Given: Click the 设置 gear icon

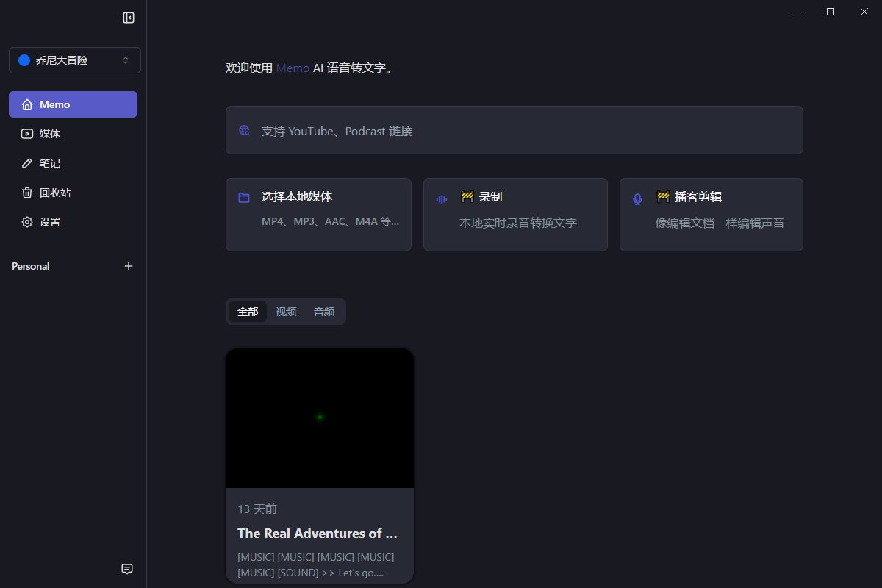Looking at the screenshot, I should coord(27,222).
